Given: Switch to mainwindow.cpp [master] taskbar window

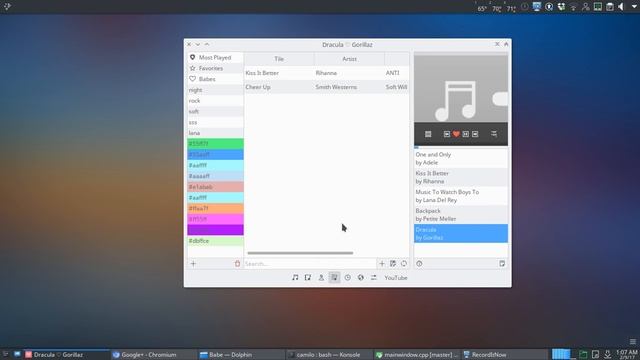Looking at the screenshot, I should (416, 355).
